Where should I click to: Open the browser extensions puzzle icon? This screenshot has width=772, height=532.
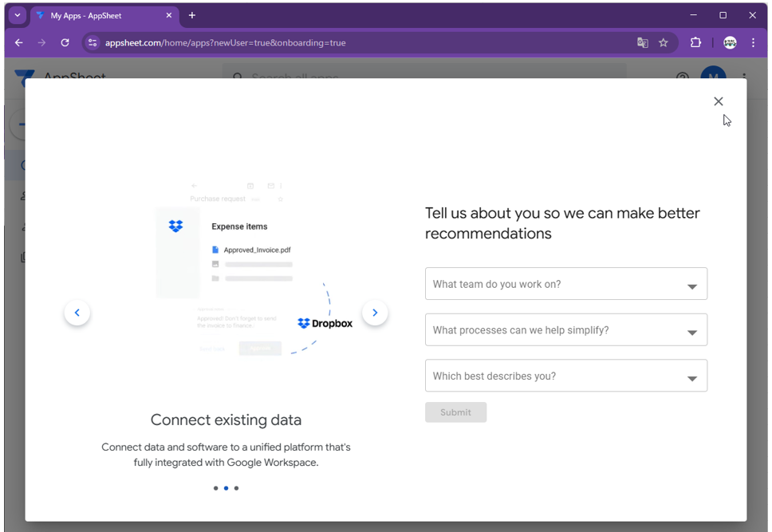pyautogui.click(x=695, y=43)
